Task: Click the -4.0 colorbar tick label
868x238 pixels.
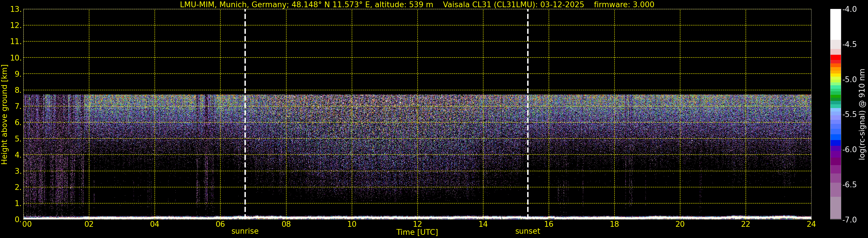Action: coord(849,10)
